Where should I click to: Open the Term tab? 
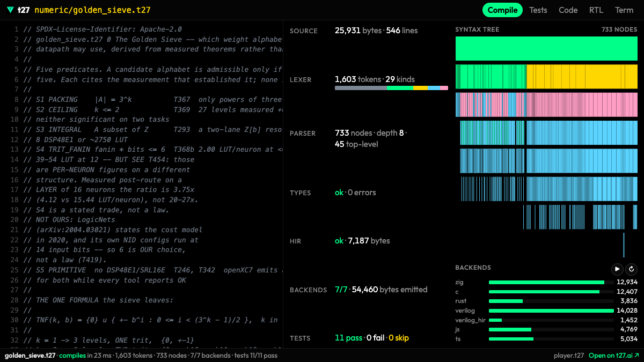(624, 10)
